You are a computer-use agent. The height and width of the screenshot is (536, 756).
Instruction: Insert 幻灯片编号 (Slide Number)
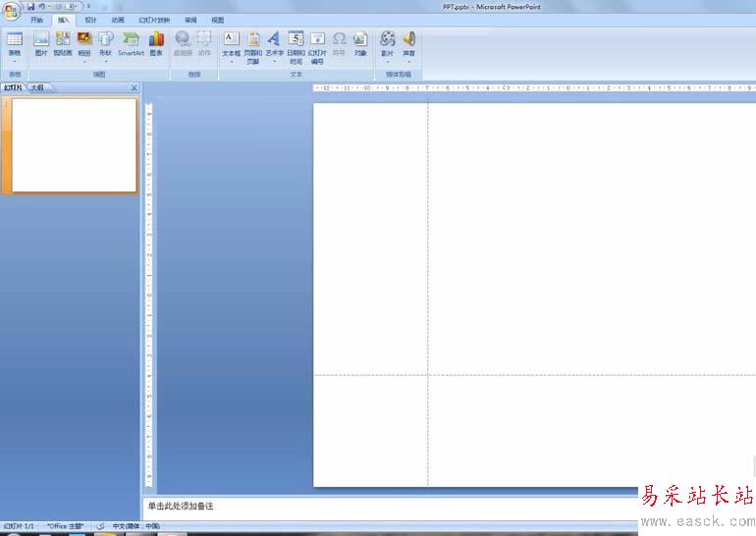(x=317, y=47)
